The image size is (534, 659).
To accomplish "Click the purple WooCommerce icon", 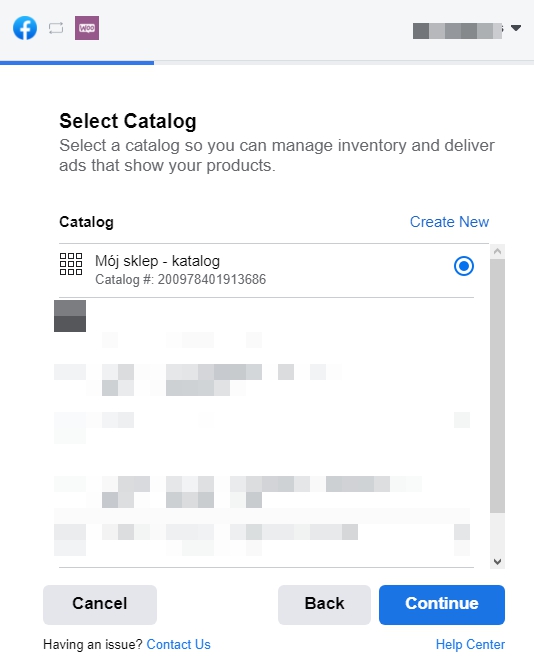I will 87,28.
